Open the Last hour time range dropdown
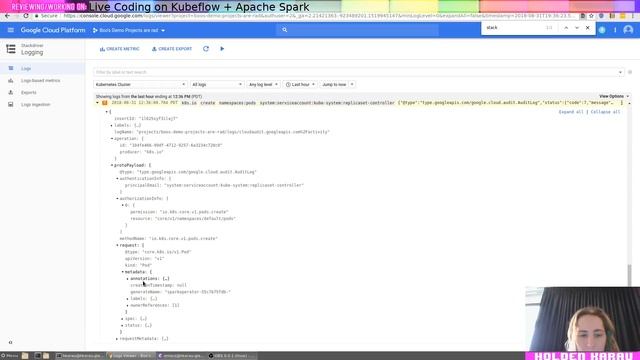The width and height of the screenshot is (640, 360). tap(300, 84)
